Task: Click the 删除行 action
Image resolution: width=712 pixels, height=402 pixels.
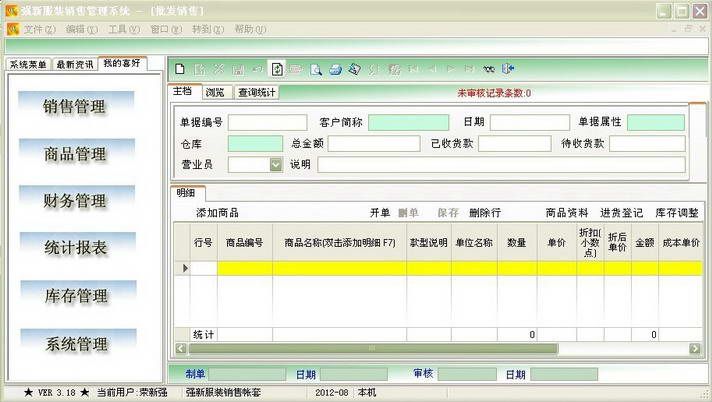Action: coord(485,213)
